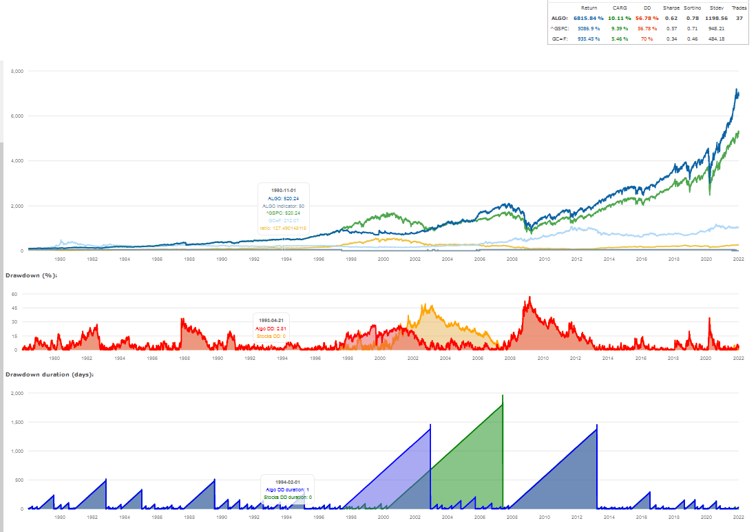
Task: Click the 8,000 label on price axis
Action: (x=17, y=72)
